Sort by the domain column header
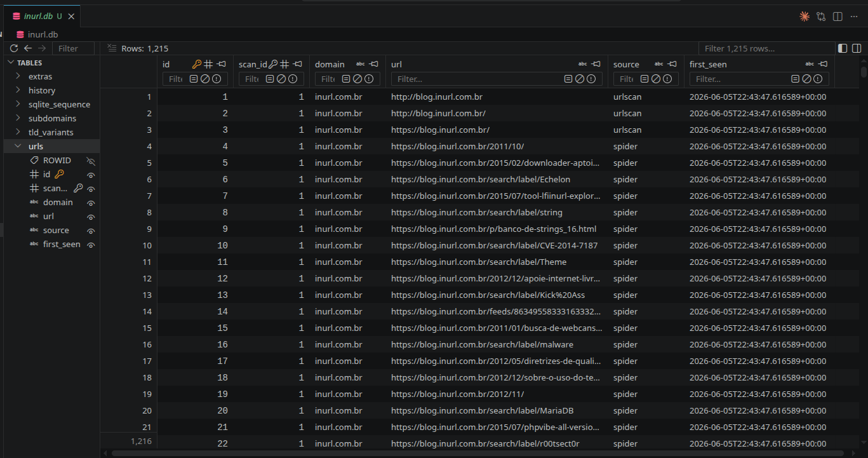Image resolution: width=868 pixels, height=458 pixels. click(x=330, y=64)
